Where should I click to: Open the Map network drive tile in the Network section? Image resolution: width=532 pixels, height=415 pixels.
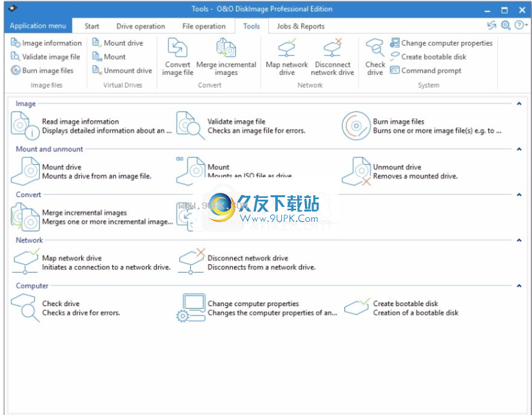point(92,262)
